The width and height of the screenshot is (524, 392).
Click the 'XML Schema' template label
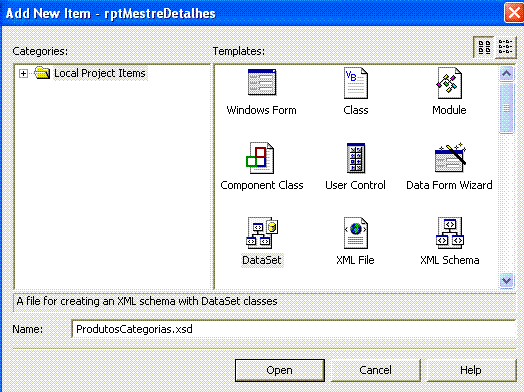tap(450, 260)
